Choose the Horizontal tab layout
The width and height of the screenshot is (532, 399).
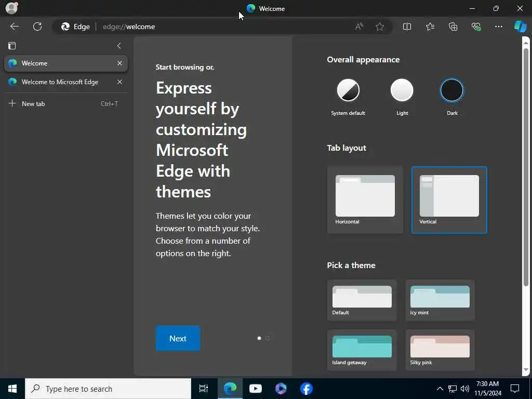pyautogui.click(x=365, y=200)
